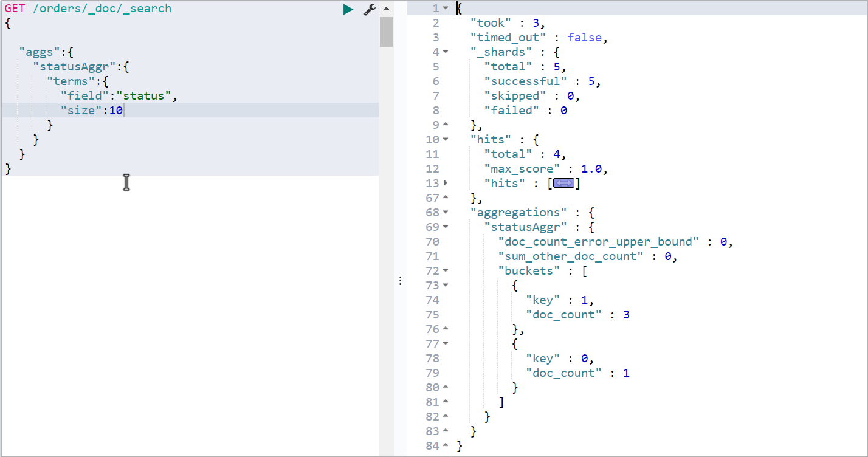Click the "statusAggr" key on line 69
The image size is (868, 457).
(526, 227)
